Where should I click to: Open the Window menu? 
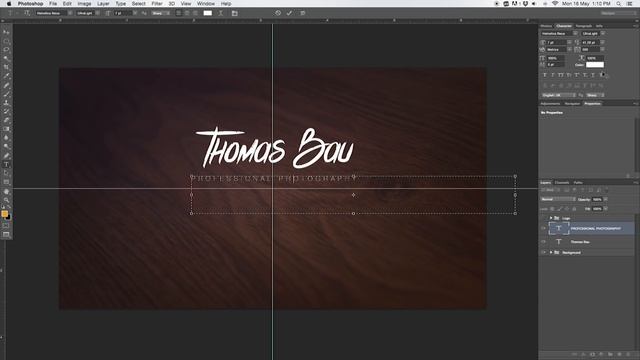[206, 3]
